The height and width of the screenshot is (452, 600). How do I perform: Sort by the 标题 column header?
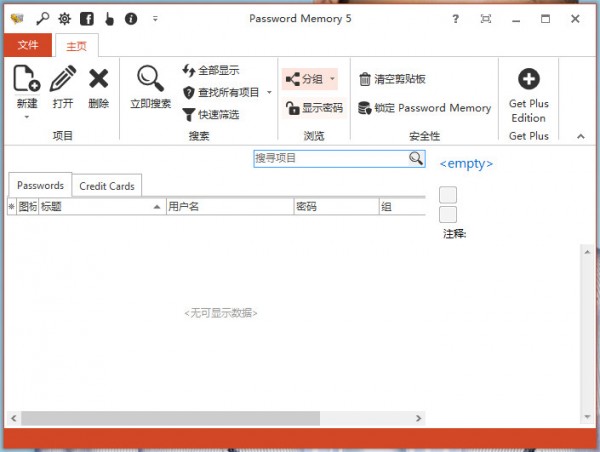pos(102,207)
